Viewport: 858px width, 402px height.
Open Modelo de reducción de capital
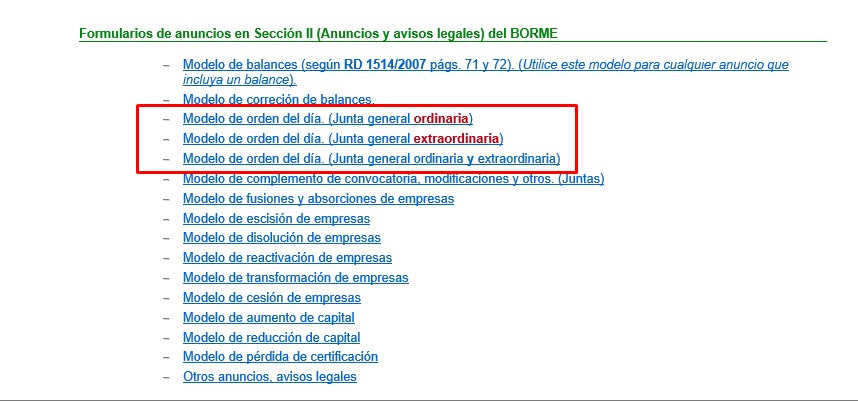(271, 338)
